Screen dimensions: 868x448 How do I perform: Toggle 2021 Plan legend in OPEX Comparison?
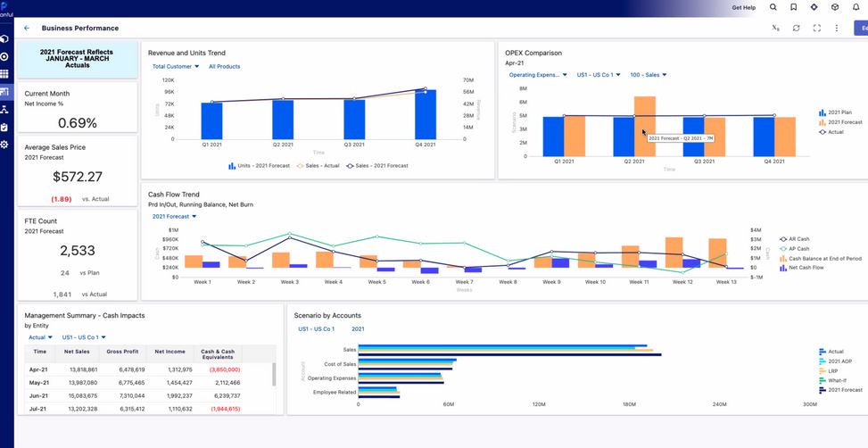click(x=835, y=112)
